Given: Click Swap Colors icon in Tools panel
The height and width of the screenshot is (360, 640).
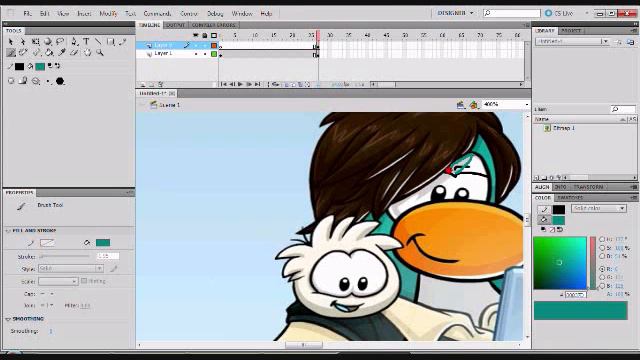Looking at the screenshot, I should coord(57,66).
